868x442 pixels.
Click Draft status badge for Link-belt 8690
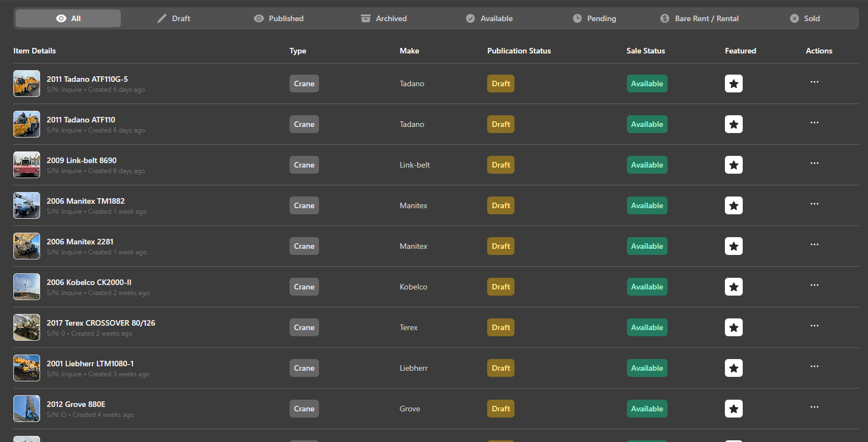pos(501,165)
